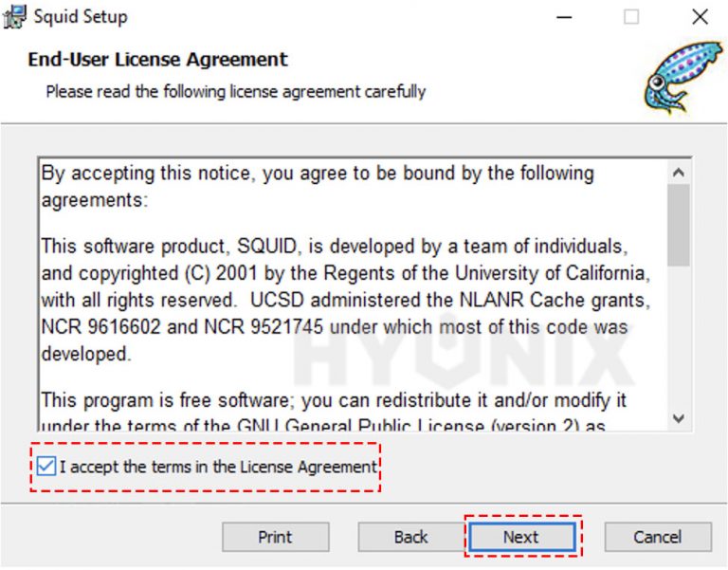This screenshot has width=728, height=570.
Task: Click the license text scroll down arrow
Action: 678,418
